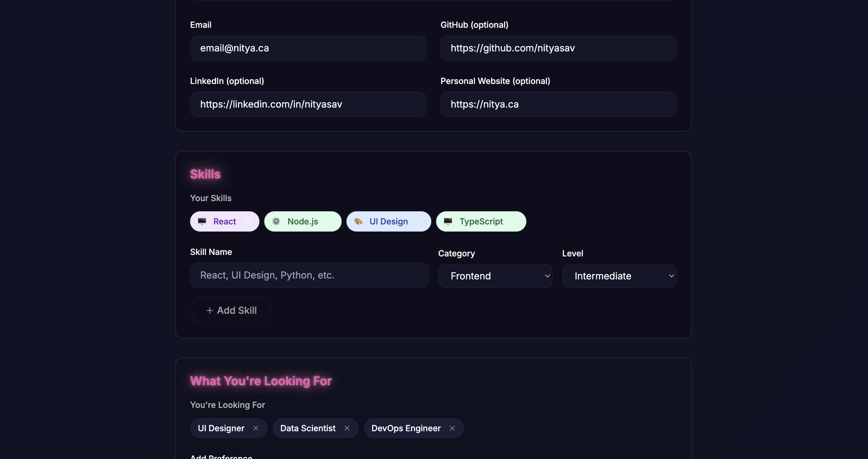
Task: Delete the UI Design skill tag
Action: [x=420, y=221]
